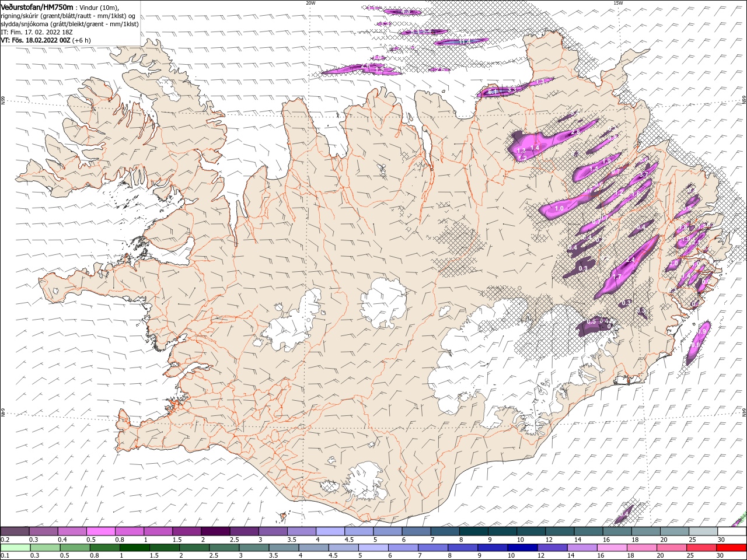Image resolution: width=747 pixels, height=560 pixels.
Task: Pick the dark green 1 mm rain swatch
Action: pos(135,548)
